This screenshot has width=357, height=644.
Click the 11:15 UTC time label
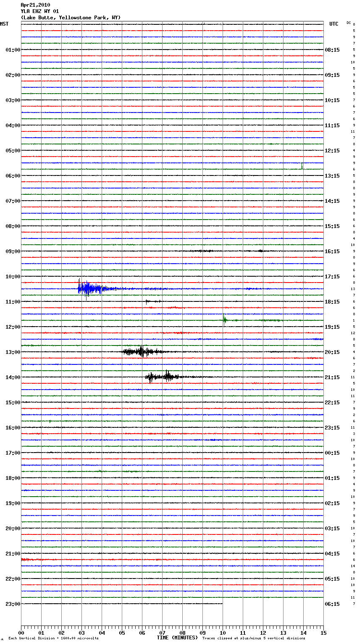tap(332, 126)
